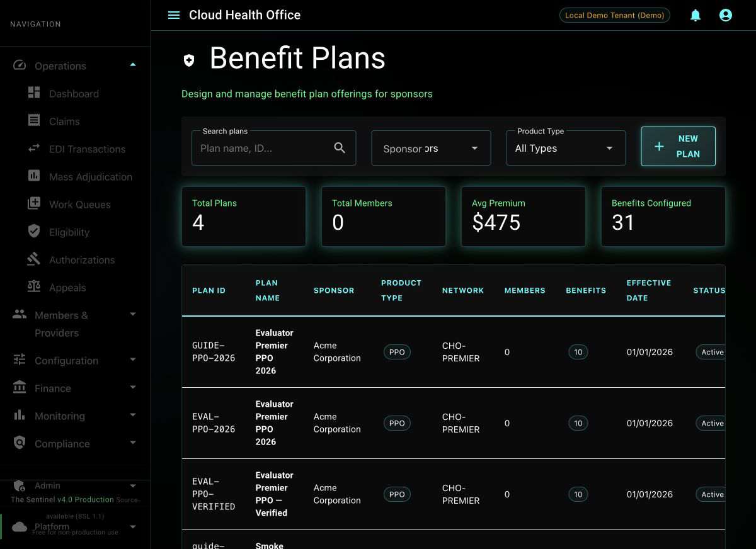Image resolution: width=756 pixels, height=549 pixels.
Task: Click the Monitoring bar chart icon
Action: 20,416
